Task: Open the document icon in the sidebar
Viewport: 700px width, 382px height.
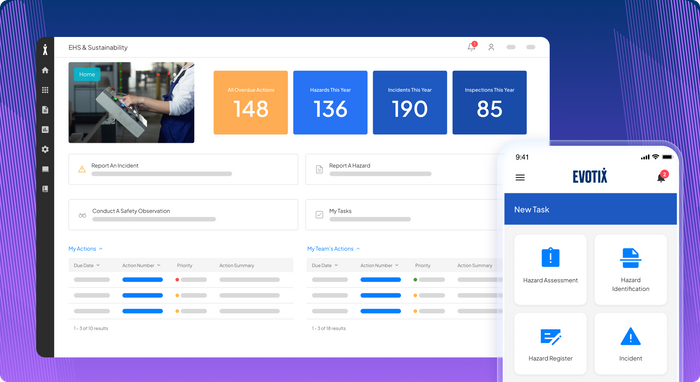Action: coord(45,110)
